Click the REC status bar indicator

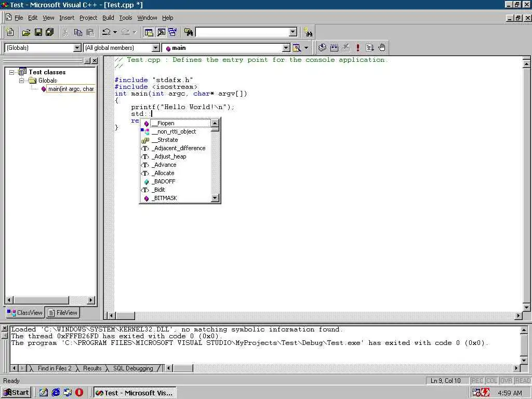tap(477, 381)
